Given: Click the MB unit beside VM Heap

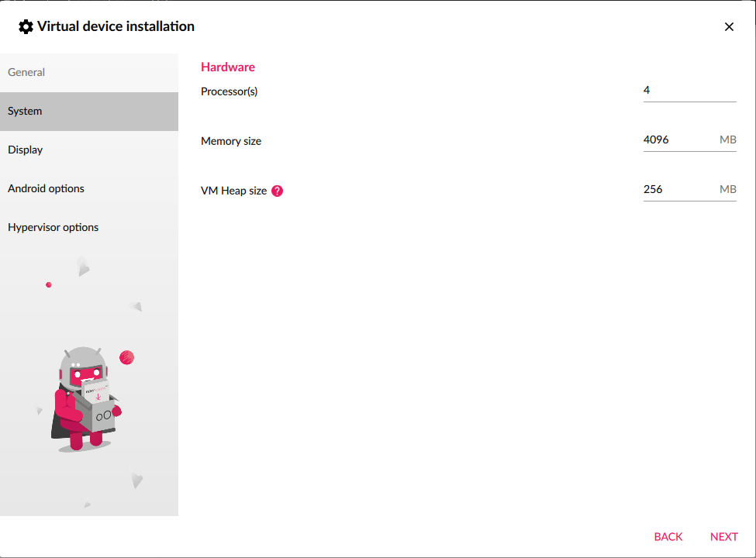Looking at the screenshot, I should (727, 189).
